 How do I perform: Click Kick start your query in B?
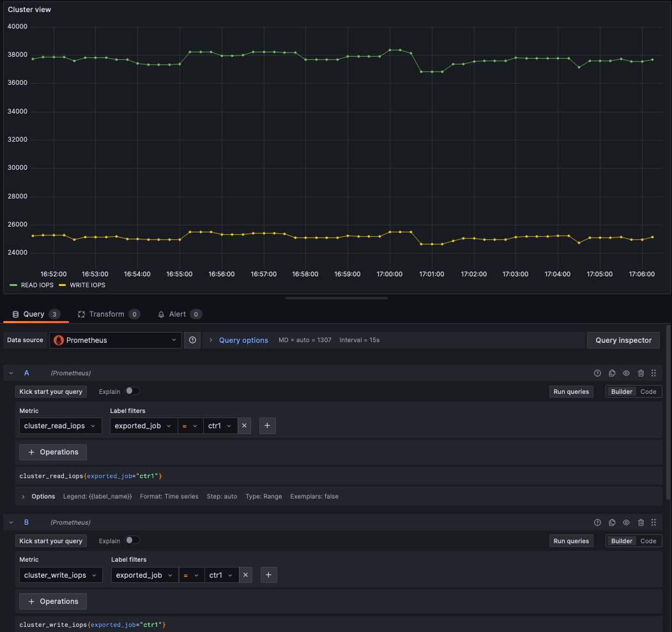click(51, 541)
